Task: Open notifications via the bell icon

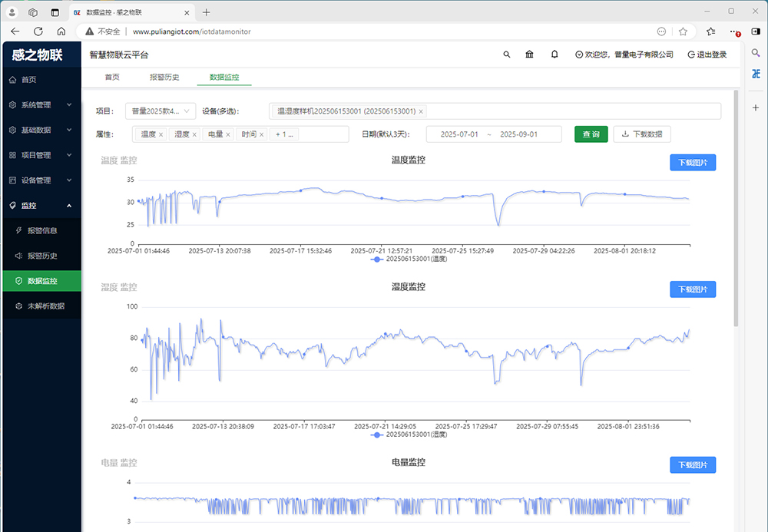Action: click(x=554, y=55)
